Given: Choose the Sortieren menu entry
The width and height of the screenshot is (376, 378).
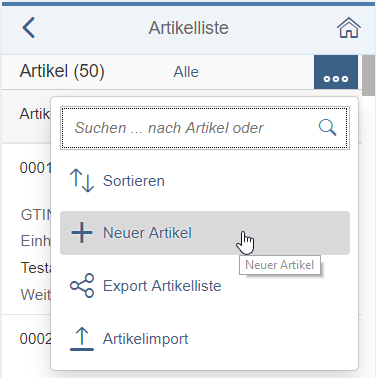Looking at the screenshot, I should (x=205, y=181).
